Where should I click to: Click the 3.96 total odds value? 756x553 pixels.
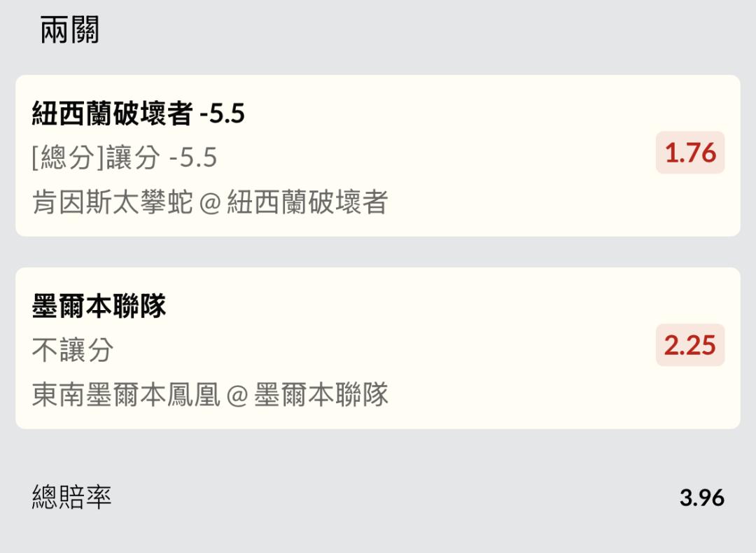(702, 498)
